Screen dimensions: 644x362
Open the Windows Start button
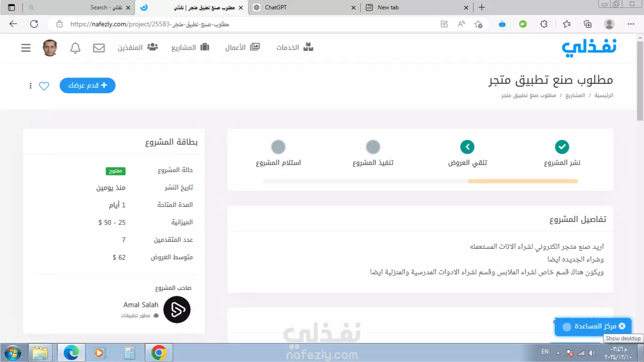point(13,353)
